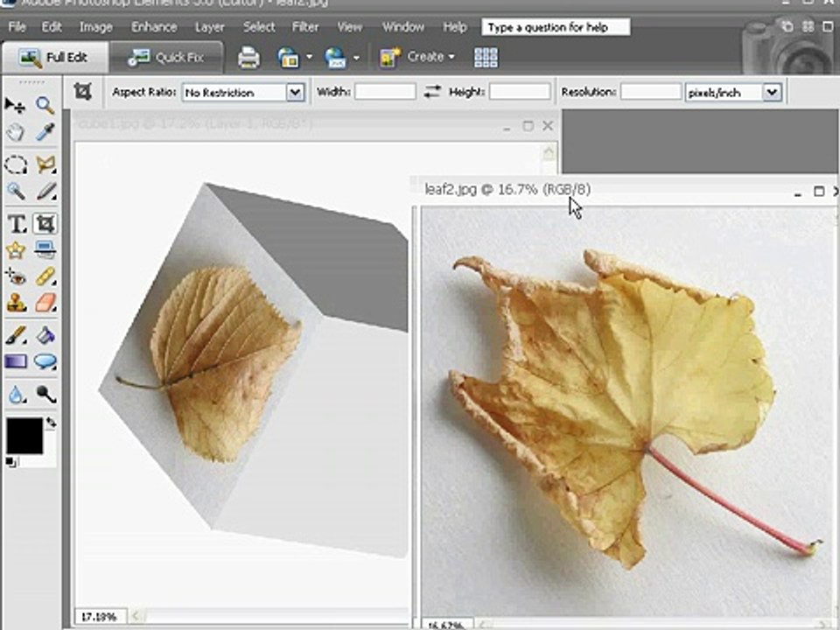Switch to the Quick Fix tab
The width and height of the screenshot is (840, 630).
166,58
